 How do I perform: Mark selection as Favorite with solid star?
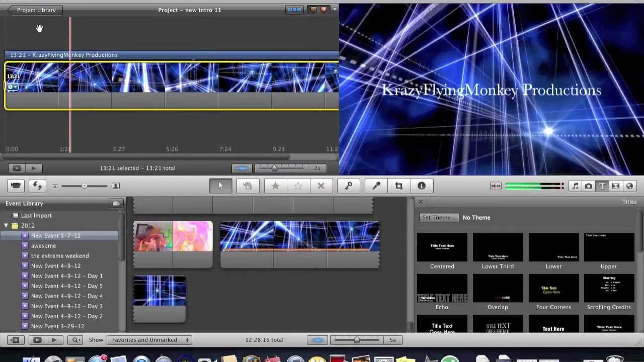[x=275, y=186]
